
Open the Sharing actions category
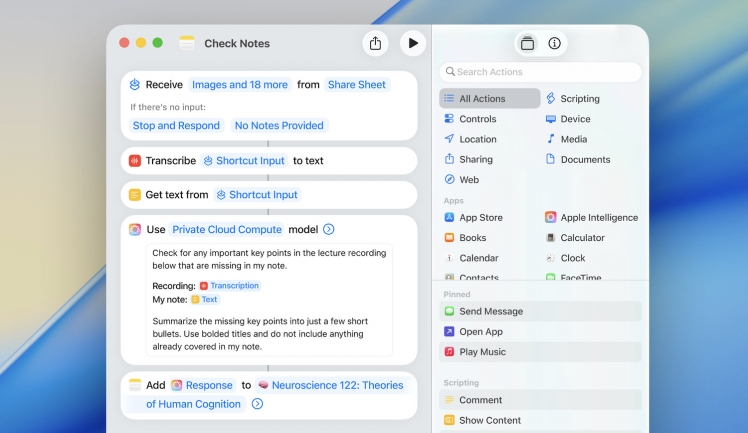pos(475,160)
